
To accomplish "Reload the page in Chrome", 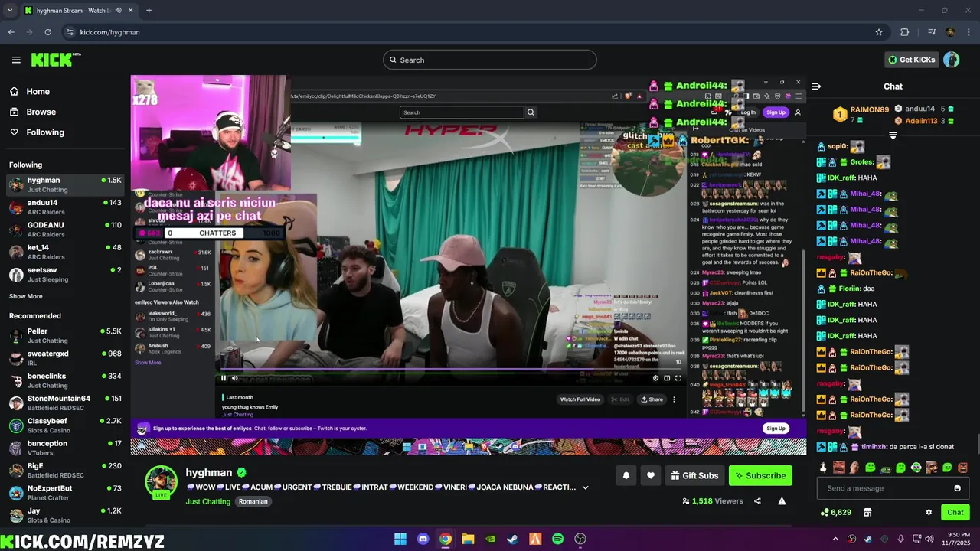I will (47, 32).
